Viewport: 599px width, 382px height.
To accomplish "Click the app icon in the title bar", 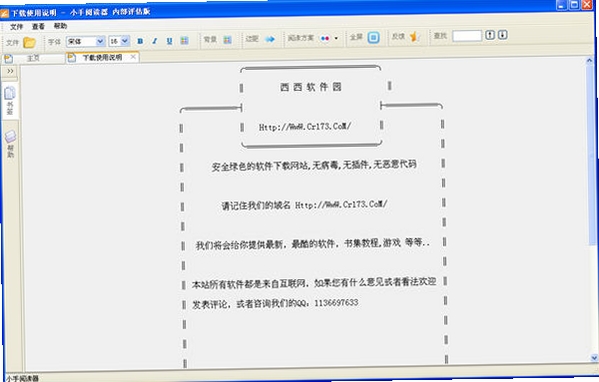I will pos(5,14).
